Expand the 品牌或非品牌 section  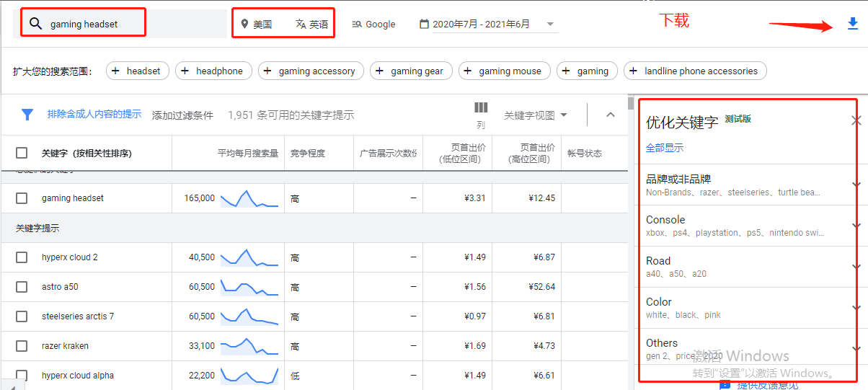856,185
